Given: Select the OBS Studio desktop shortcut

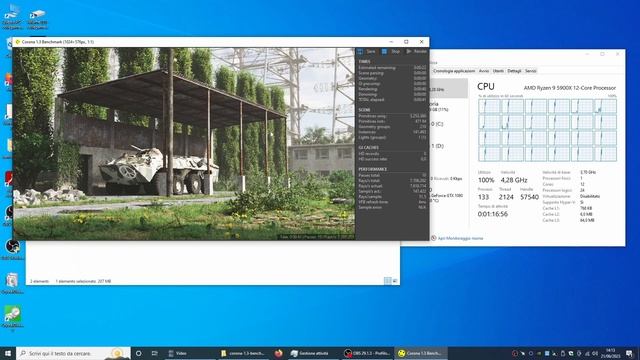Looking at the screenshot, I should 13,249.
